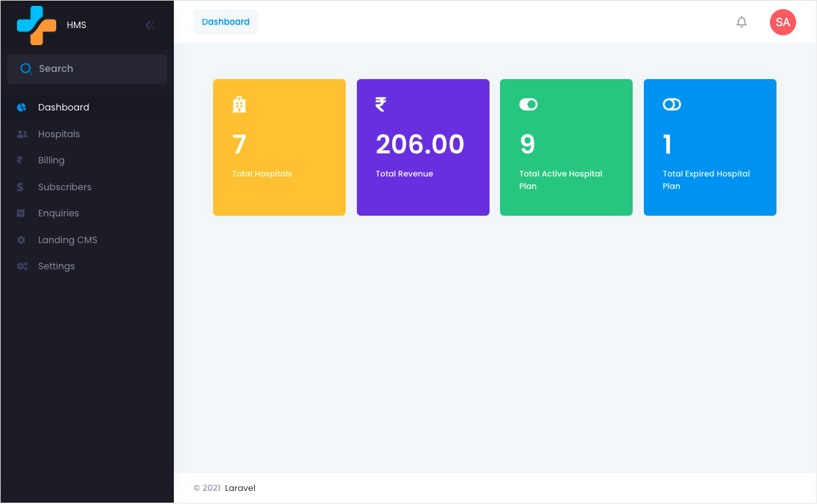Select the Enquiries list icon
817x504 pixels.
[20, 212]
